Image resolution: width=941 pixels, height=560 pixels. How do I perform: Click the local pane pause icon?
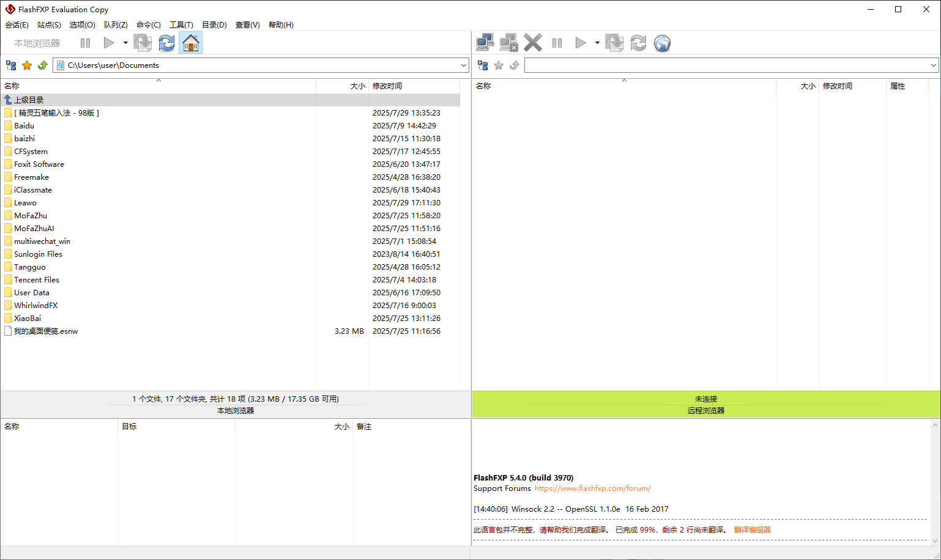coord(85,43)
